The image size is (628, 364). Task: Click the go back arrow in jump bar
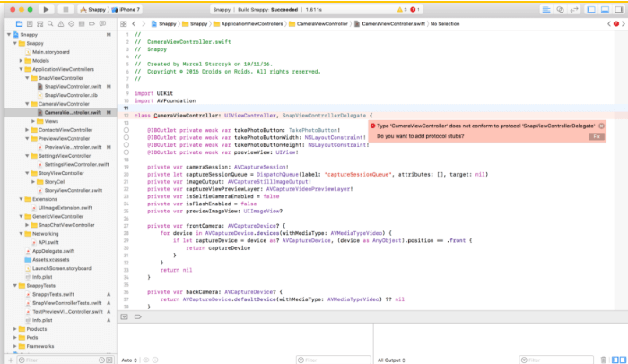click(134, 22)
